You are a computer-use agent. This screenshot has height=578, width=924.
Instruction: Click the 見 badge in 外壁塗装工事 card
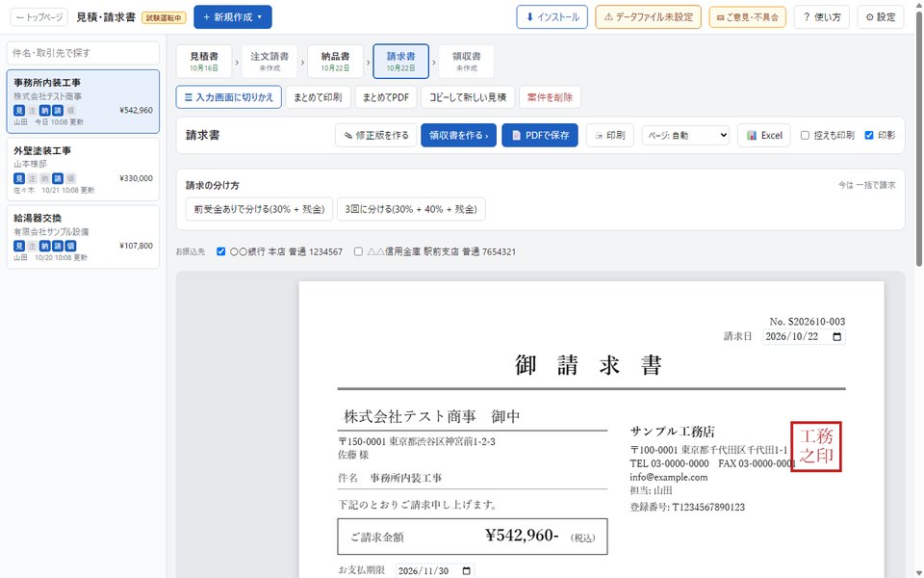pyautogui.click(x=19, y=178)
